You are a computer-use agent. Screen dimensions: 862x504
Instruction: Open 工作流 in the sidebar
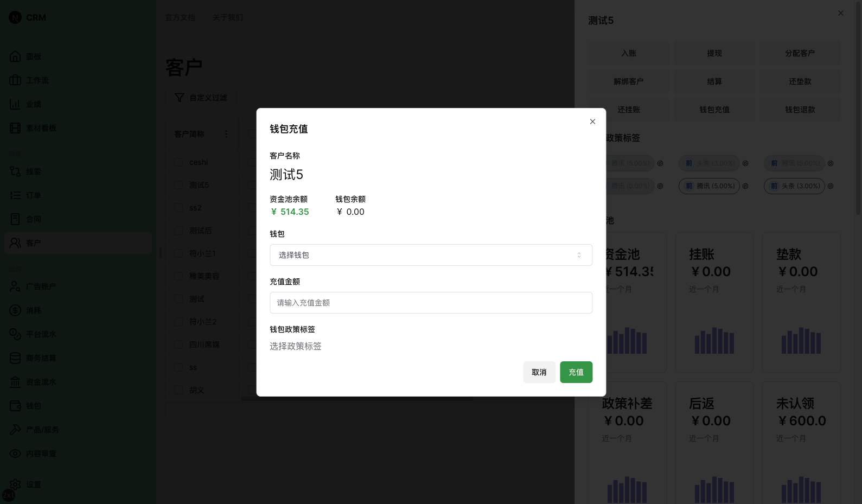pos(78,80)
